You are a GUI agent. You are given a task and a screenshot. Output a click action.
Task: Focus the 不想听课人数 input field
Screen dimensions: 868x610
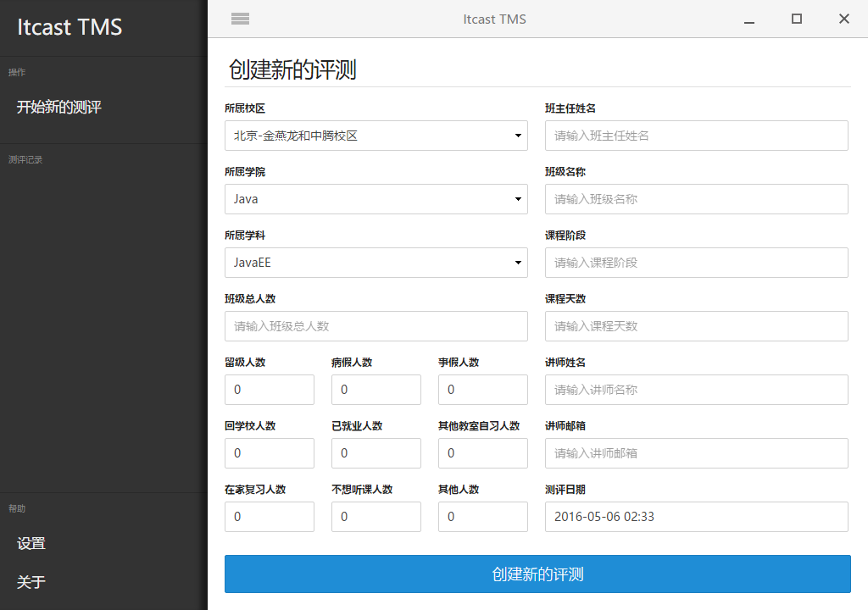(x=376, y=517)
